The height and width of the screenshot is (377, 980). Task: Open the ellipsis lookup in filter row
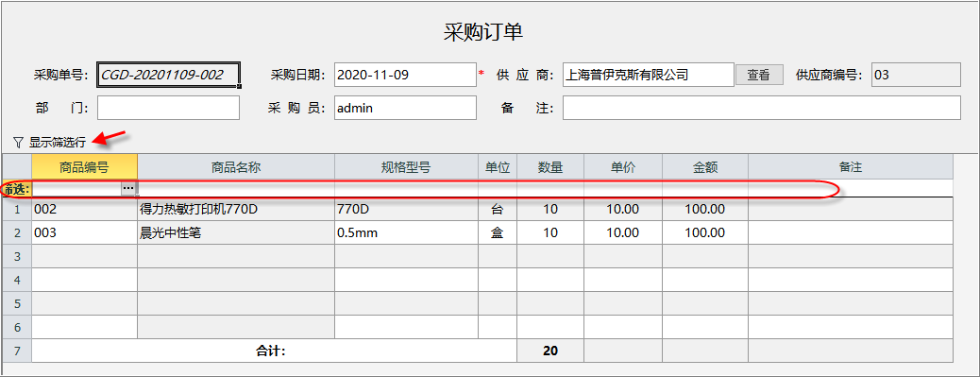[128, 188]
